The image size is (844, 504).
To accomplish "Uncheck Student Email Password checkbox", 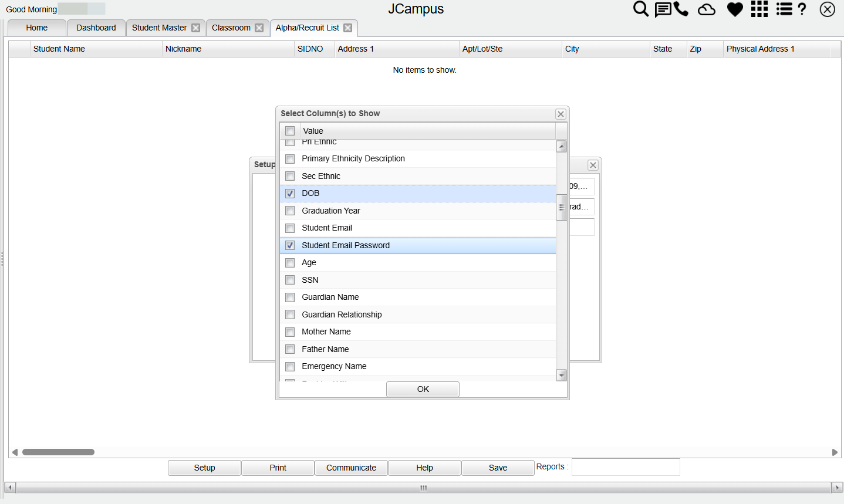I will click(x=290, y=245).
